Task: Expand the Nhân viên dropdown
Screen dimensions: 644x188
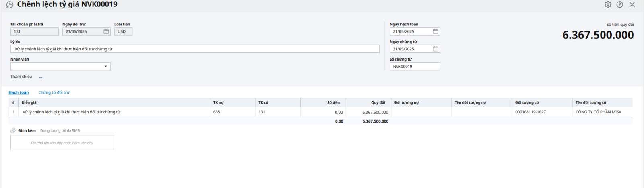Action: (105, 67)
